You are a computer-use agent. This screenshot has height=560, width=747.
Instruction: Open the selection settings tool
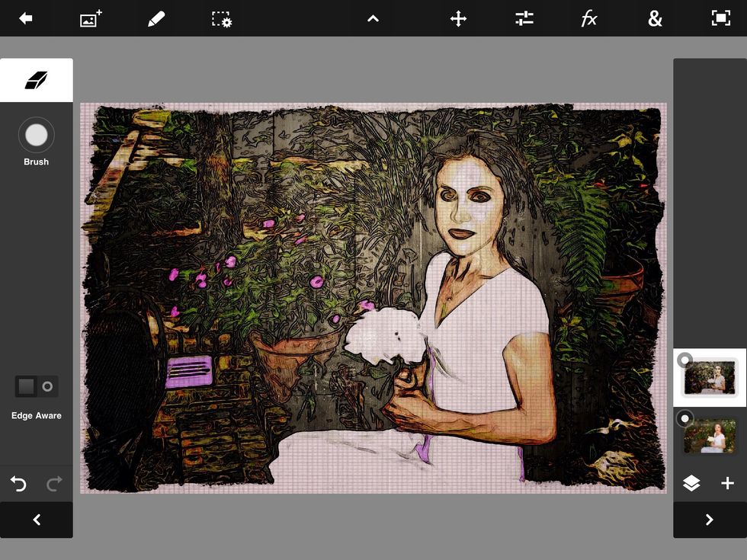[221, 18]
